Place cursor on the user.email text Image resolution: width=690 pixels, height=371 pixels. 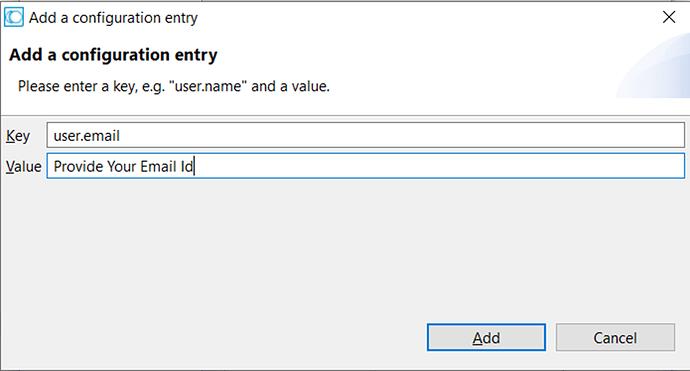(87, 136)
